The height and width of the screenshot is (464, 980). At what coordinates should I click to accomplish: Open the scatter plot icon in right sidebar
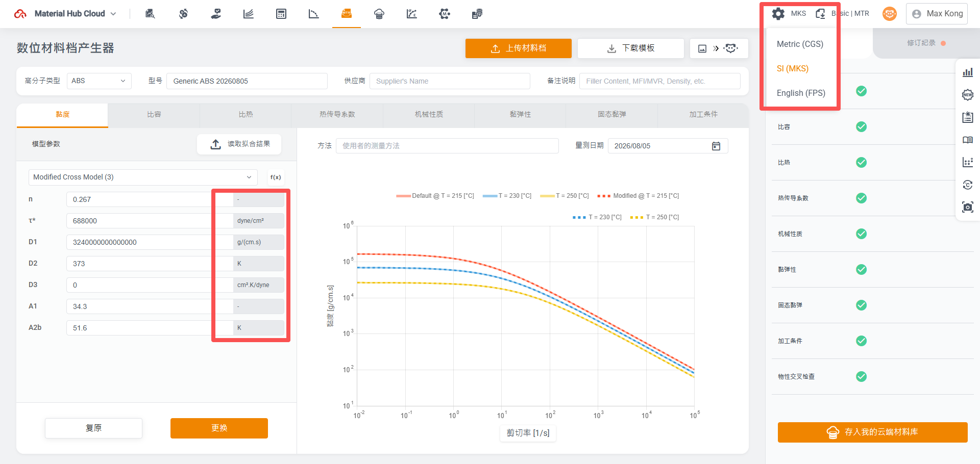(968, 162)
